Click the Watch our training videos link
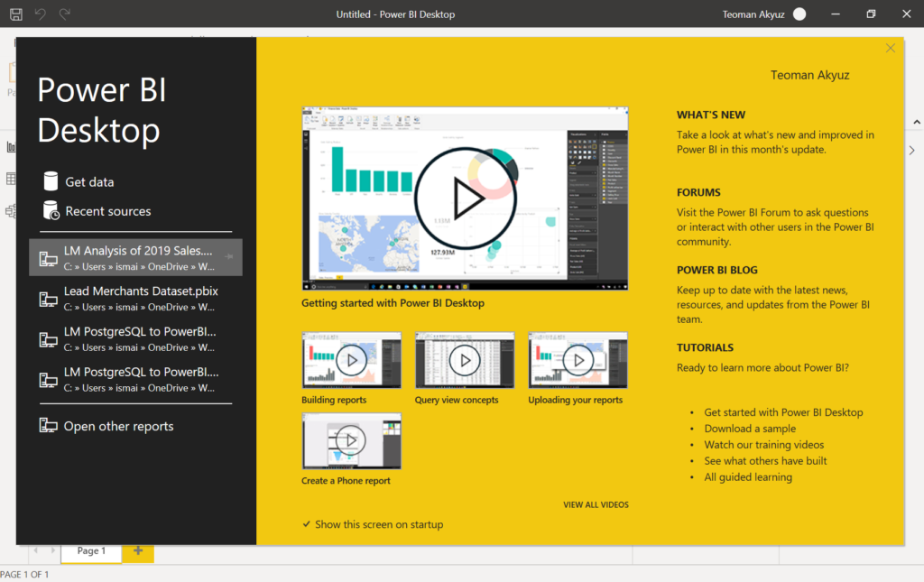This screenshot has height=582, width=924. 763,445
